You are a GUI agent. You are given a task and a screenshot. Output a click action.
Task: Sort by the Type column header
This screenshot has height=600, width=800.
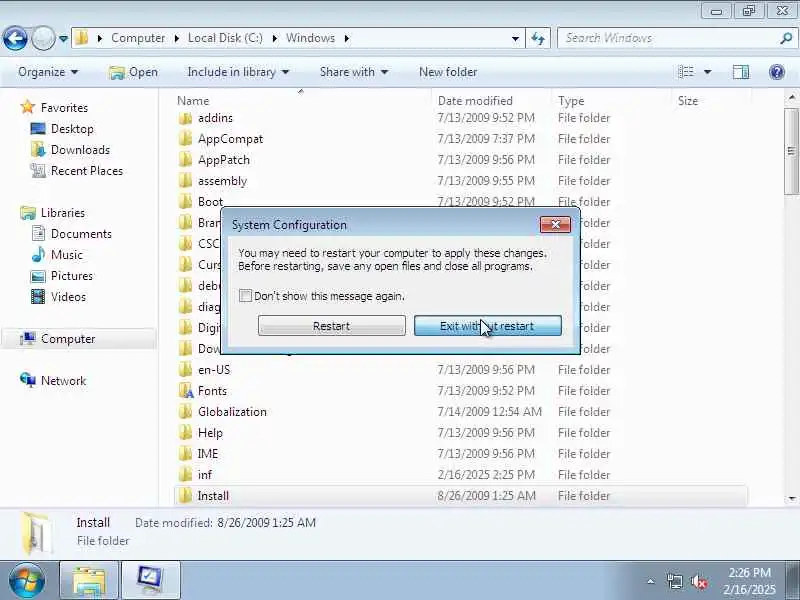tap(571, 101)
